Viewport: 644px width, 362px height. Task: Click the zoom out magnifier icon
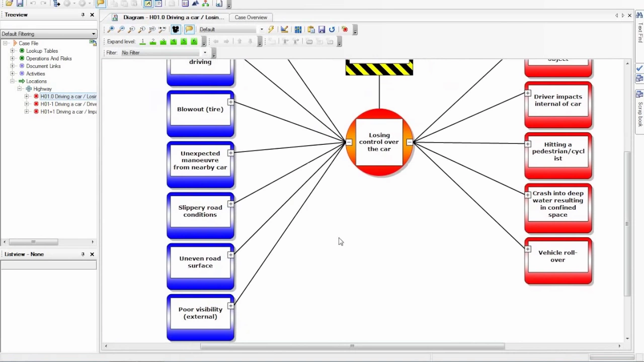(x=121, y=30)
